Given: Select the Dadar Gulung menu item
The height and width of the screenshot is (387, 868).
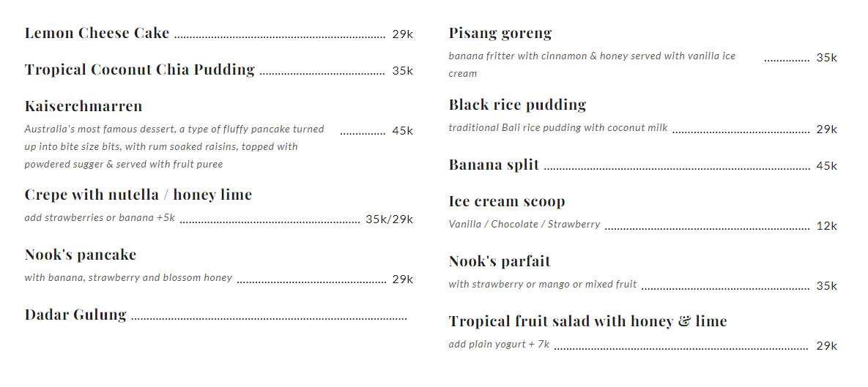Looking at the screenshot, I should tap(75, 315).
